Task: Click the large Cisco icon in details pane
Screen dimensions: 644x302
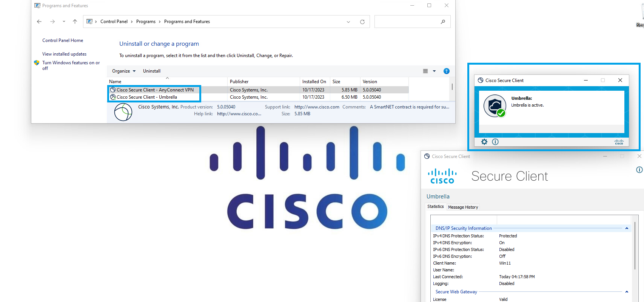Action: coord(123,112)
